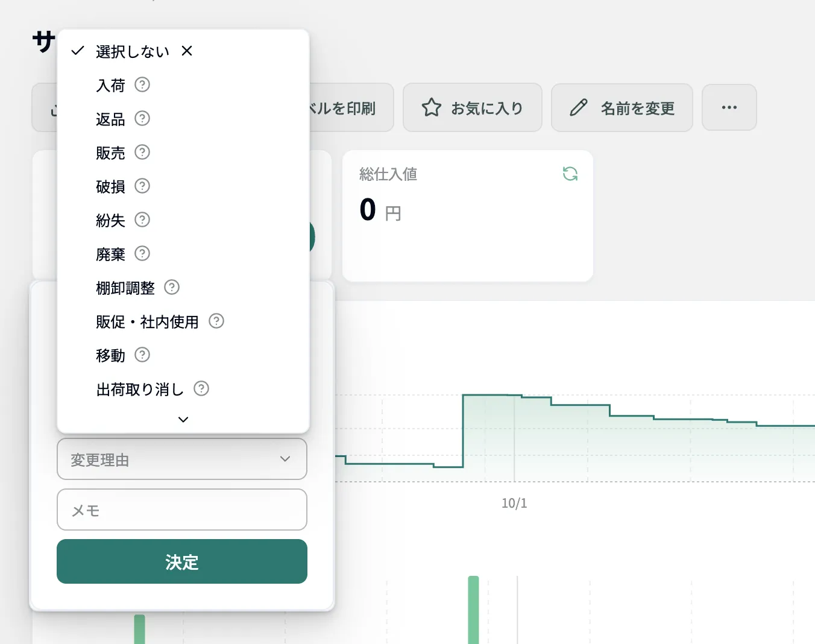Click the refresh icon on 総仕入値 card
The height and width of the screenshot is (644, 815).
click(x=570, y=174)
